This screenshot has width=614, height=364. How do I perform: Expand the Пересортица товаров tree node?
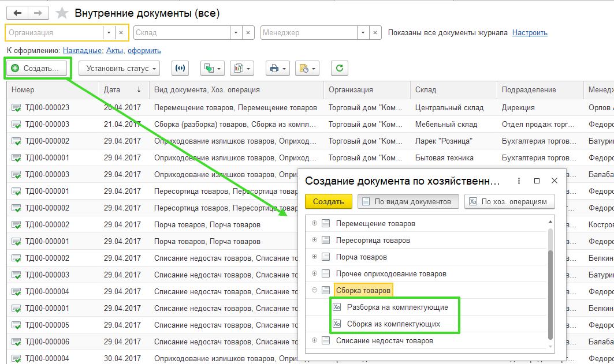314,239
